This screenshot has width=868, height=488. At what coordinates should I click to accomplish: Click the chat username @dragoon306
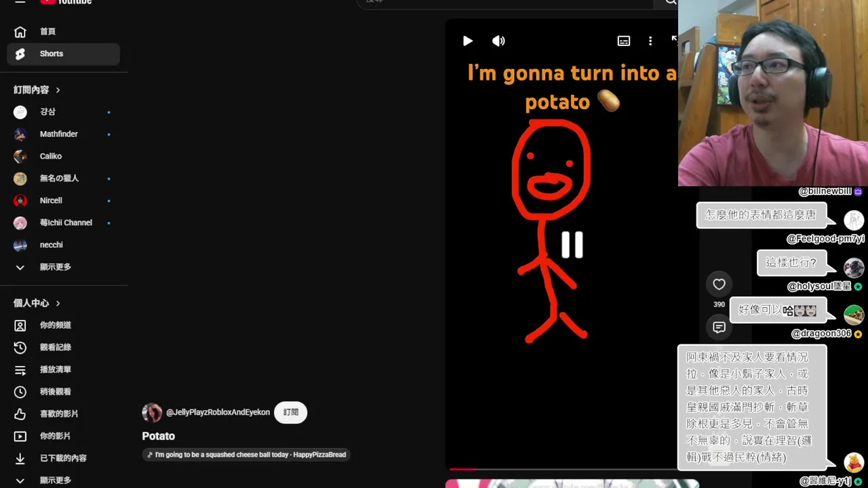(821, 333)
